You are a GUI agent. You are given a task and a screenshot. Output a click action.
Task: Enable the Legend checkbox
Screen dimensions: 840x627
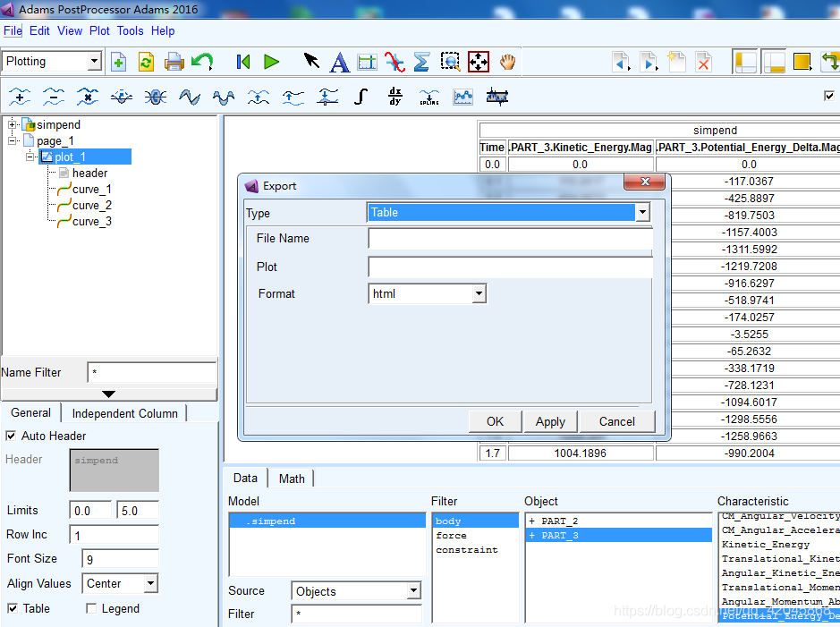[x=91, y=608]
